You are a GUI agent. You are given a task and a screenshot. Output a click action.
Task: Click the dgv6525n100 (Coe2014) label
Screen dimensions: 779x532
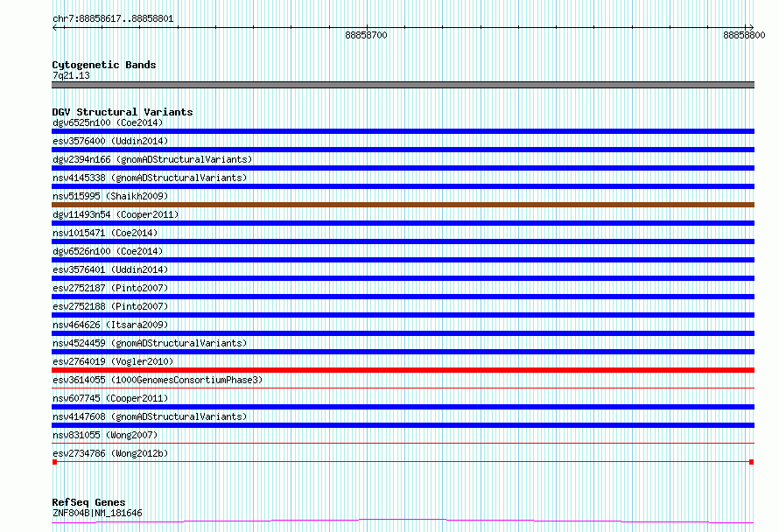tap(108, 122)
